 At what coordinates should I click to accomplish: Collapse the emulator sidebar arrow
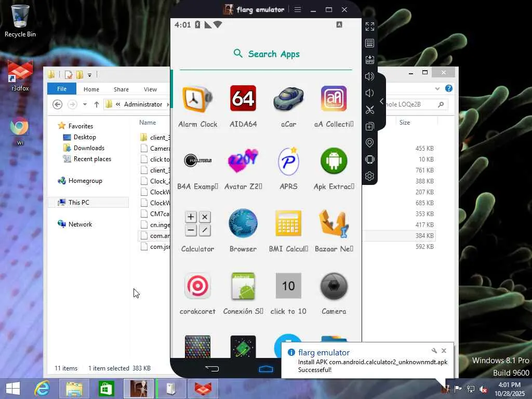(x=382, y=101)
